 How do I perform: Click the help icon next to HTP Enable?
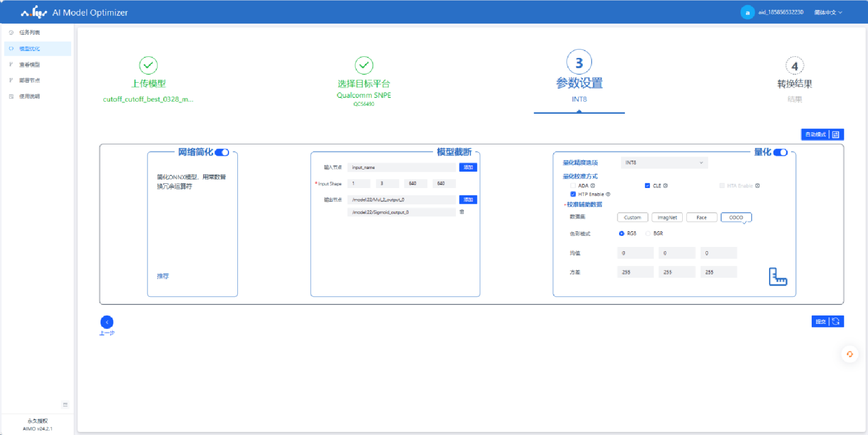[x=608, y=194]
